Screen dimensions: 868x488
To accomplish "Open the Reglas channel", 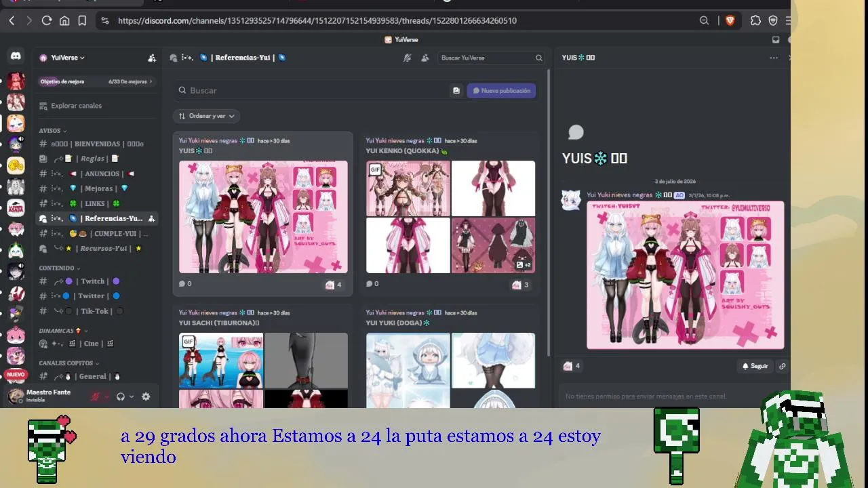I will click(97, 159).
